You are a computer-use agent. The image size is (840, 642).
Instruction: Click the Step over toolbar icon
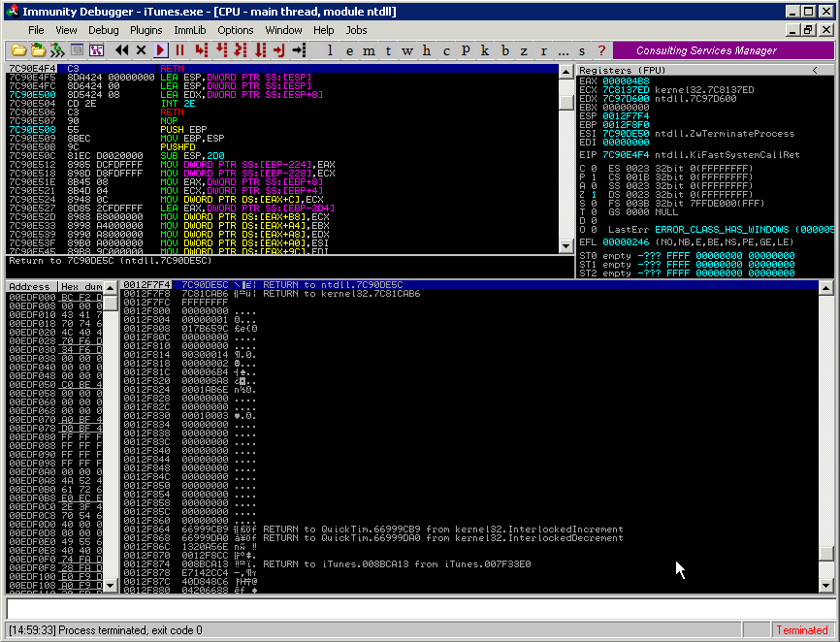coord(221,50)
